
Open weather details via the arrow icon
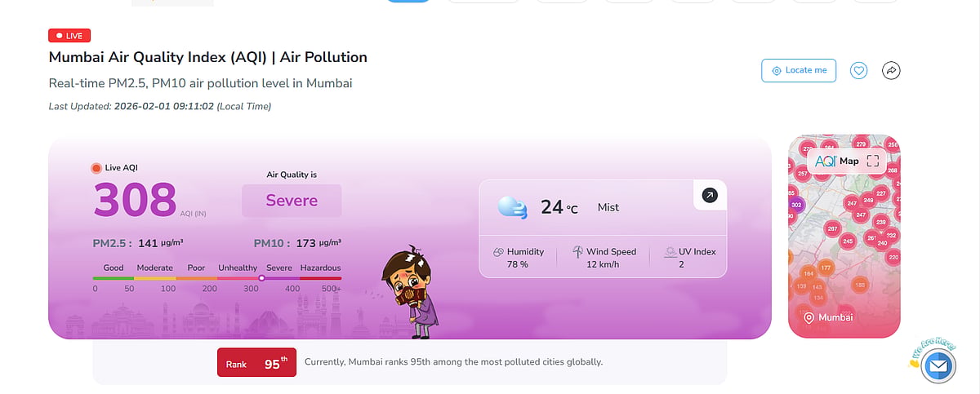point(710,195)
